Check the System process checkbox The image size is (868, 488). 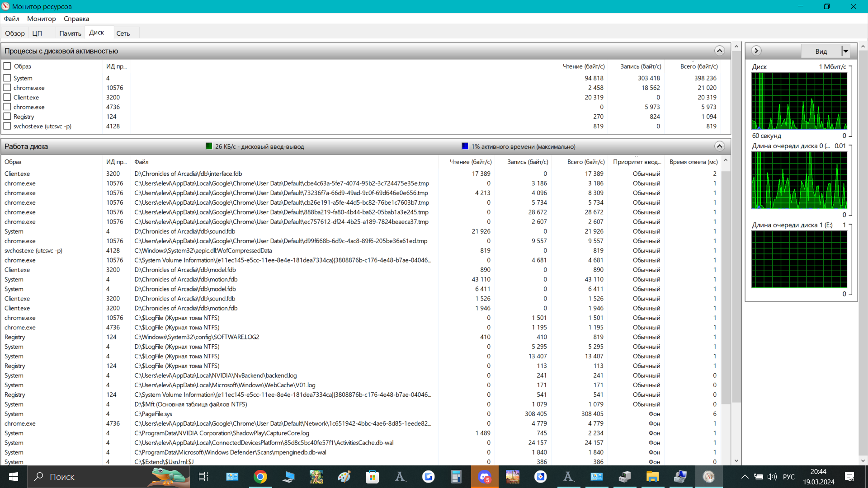[x=7, y=78]
